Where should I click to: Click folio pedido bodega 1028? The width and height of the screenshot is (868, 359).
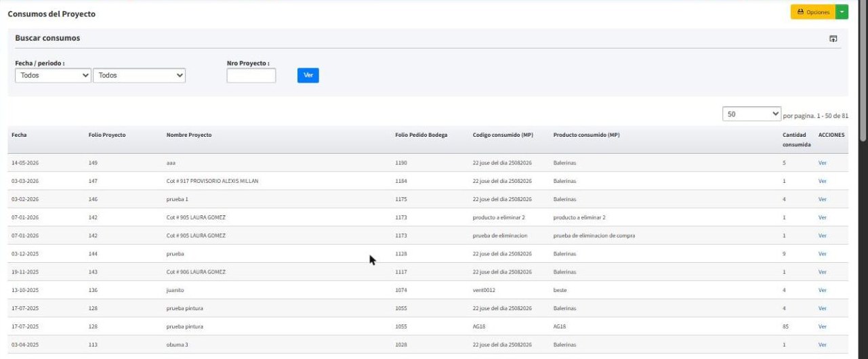401,345
